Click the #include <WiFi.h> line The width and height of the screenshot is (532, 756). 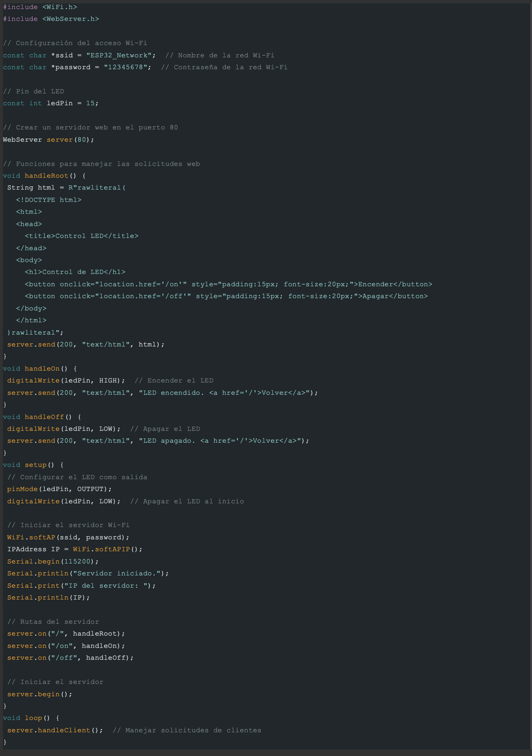40,7
